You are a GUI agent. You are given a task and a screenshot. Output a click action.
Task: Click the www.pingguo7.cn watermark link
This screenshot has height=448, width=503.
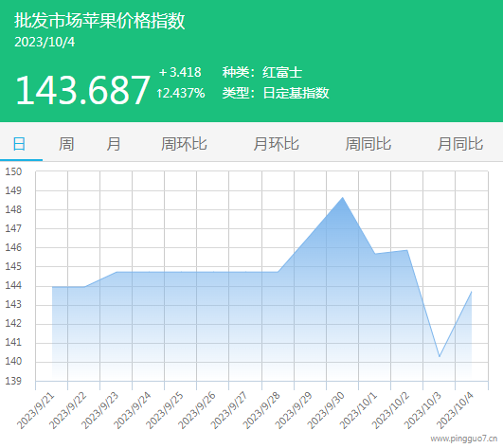[464, 439]
